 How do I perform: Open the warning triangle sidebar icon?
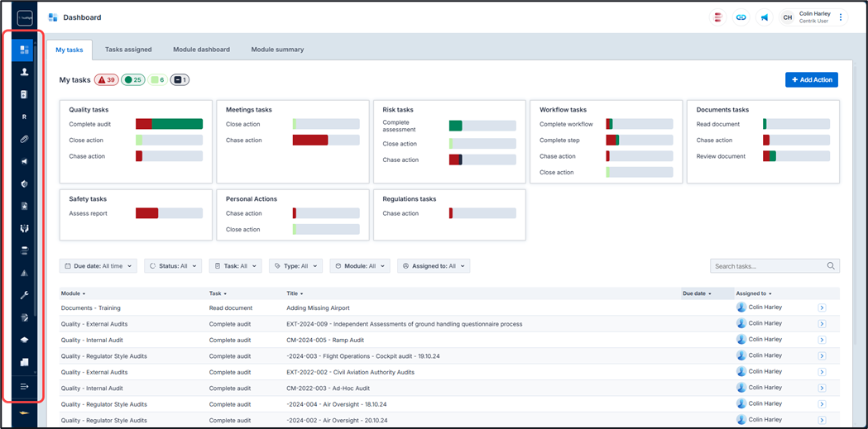coord(24,273)
